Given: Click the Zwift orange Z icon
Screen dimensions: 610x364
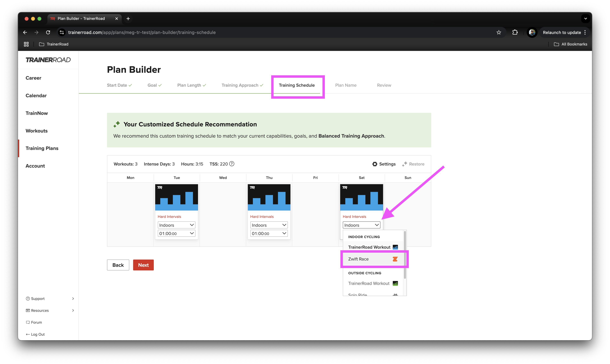Looking at the screenshot, I should [x=395, y=259].
